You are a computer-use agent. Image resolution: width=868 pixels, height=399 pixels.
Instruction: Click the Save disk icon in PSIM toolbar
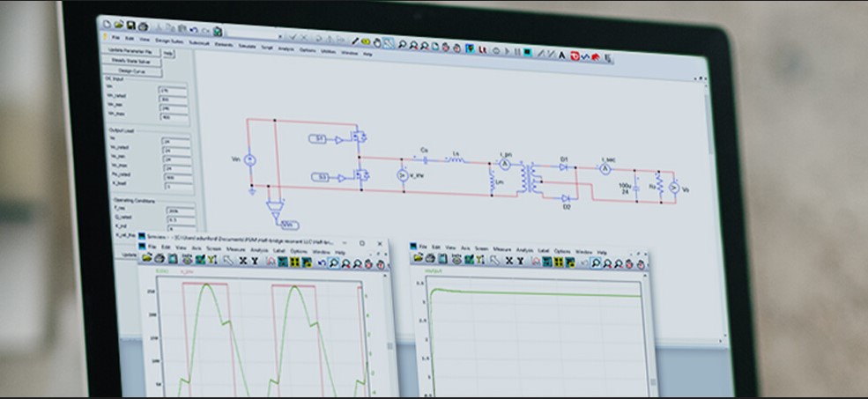[130, 26]
